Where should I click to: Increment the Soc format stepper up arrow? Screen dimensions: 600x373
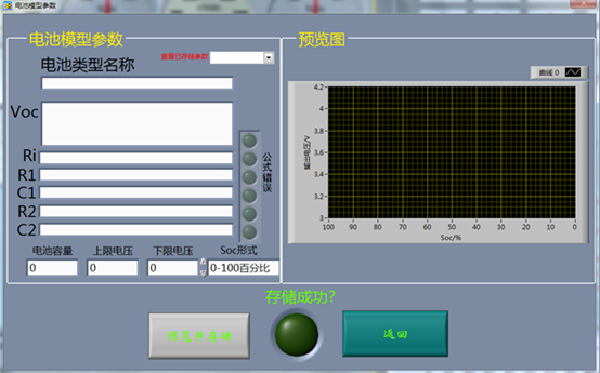(203, 262)
